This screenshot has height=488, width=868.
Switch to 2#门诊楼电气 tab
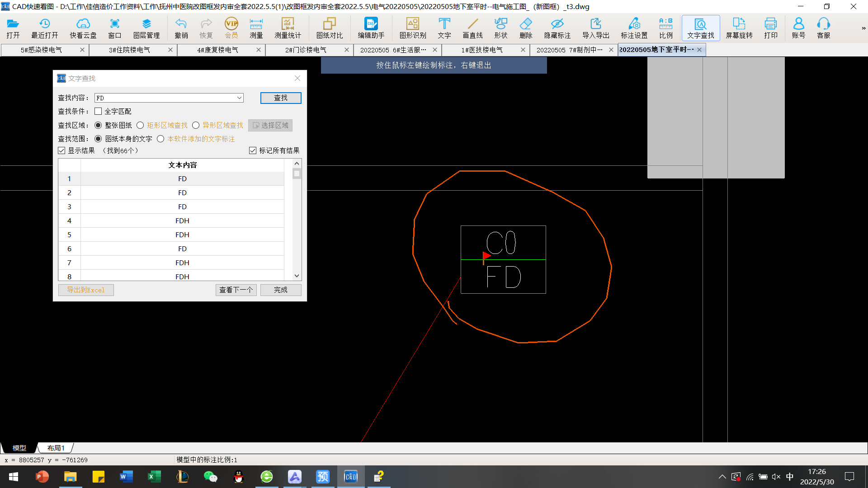[x=306, y=50]
